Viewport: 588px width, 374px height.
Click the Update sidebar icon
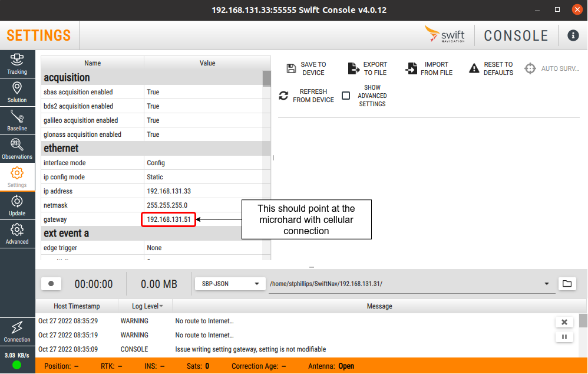click(x=17, y=205)
